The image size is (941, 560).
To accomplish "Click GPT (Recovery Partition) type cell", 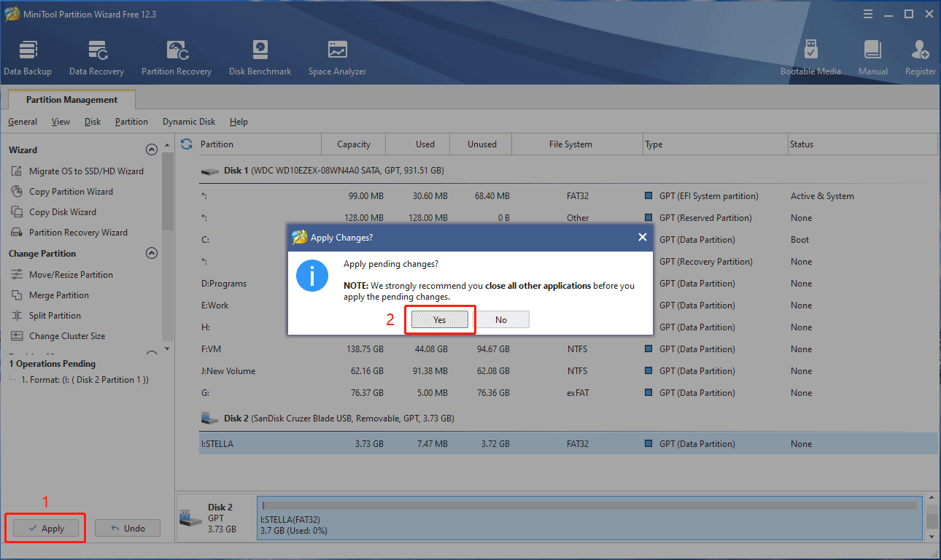I will click(x=705, y=261).
